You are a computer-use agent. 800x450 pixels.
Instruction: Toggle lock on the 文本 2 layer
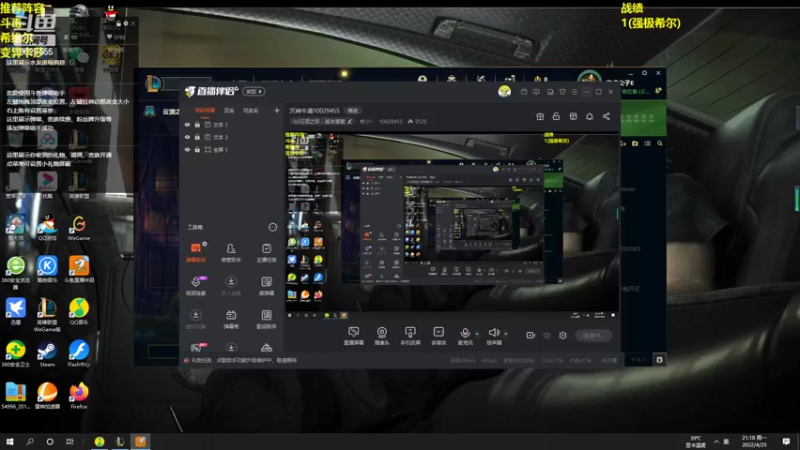click(x=197, y=137)
